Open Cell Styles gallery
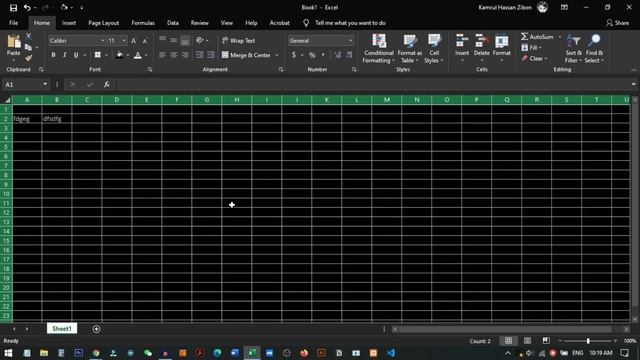The image size is (640, 360). click(x=434, y=49)
